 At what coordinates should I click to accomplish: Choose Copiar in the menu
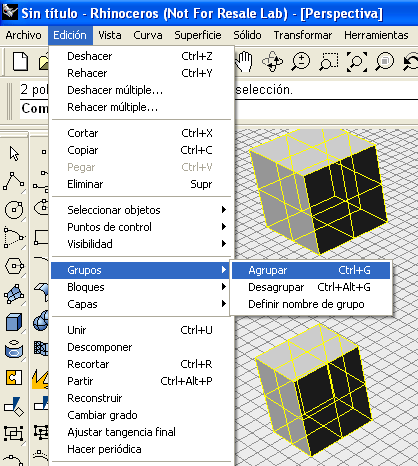click(140, 150)
